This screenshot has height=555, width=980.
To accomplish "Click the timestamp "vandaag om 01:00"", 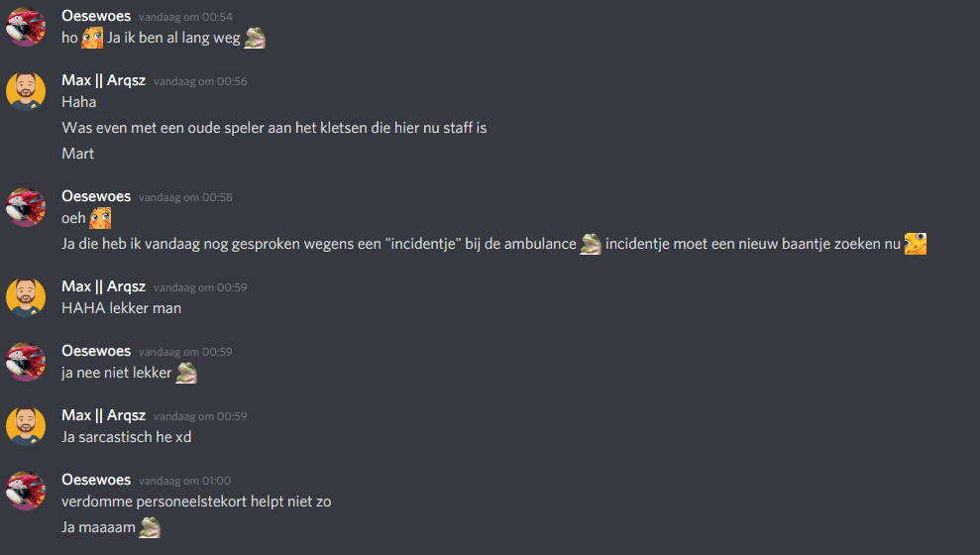I will (185, 481).
